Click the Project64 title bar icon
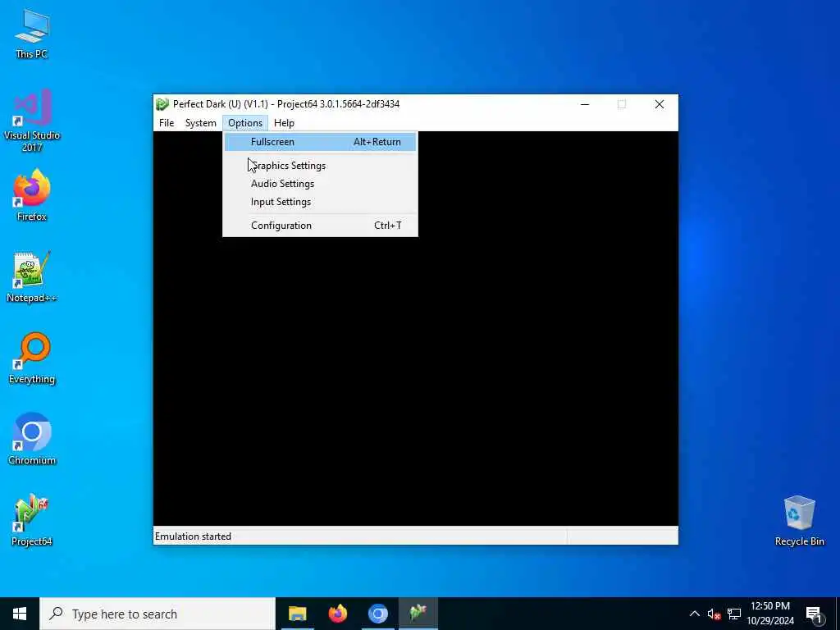Image resolution: width=840 pixels, height=630 pixels. pyautogui.click(x=162, y=104)
